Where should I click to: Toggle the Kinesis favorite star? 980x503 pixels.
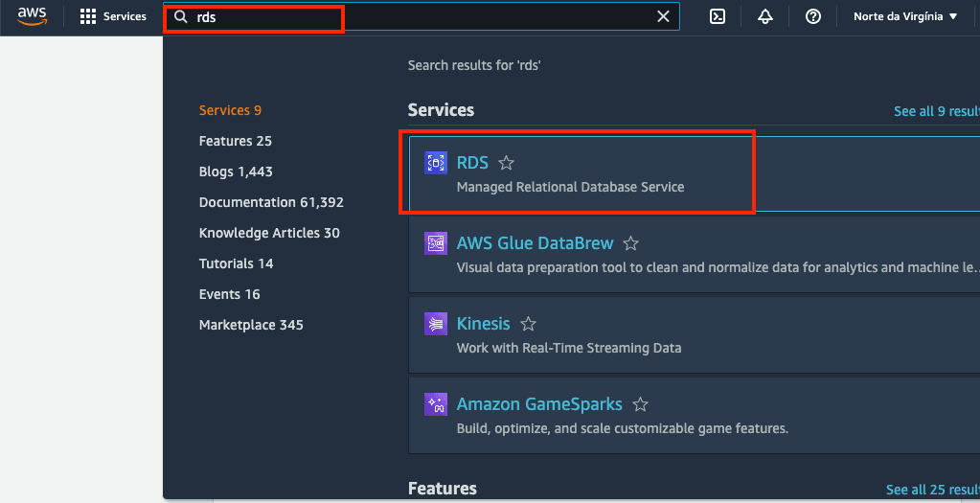coord(528,324)
